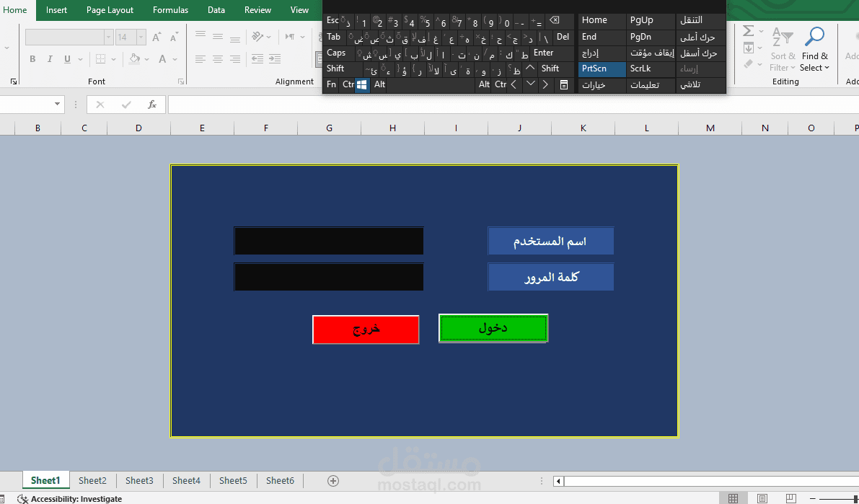This screenshot has width=859, height=504.
Task: Click the password black input box
Action: tap(329, 277)
